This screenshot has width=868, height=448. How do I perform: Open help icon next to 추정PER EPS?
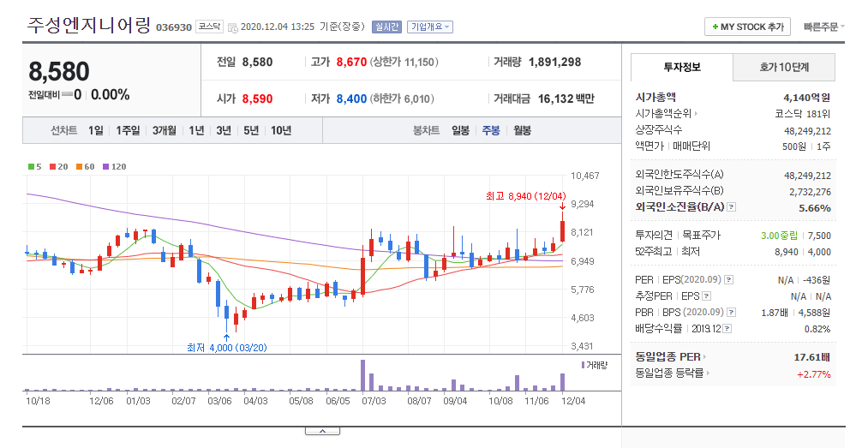tap(706, 296)
